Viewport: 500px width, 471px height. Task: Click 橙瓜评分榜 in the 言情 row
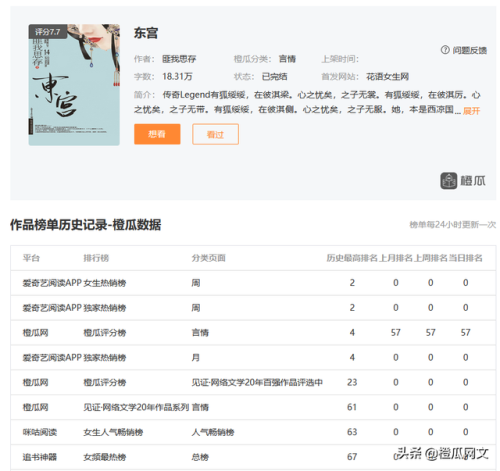tap(105, 333)
